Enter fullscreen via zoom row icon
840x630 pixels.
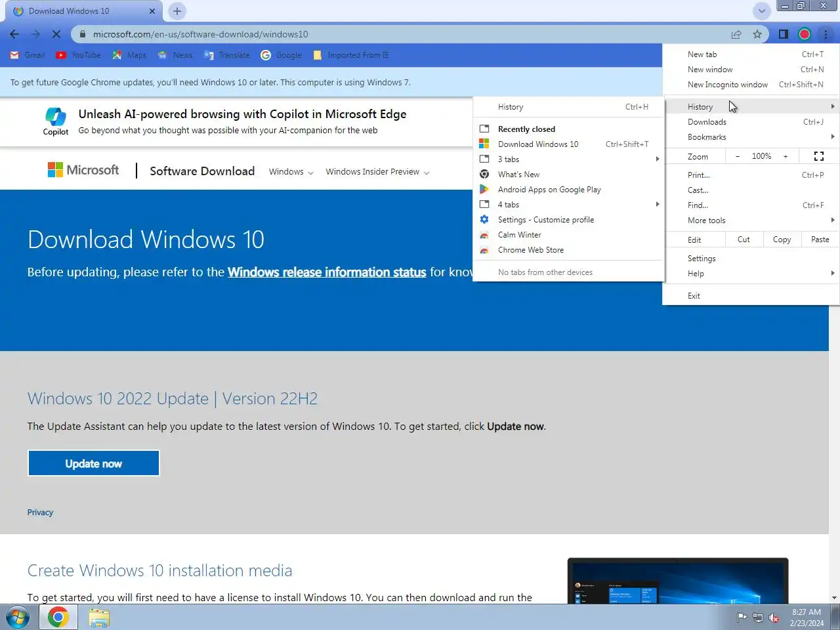pyautogui.click(x=819, y=156)
